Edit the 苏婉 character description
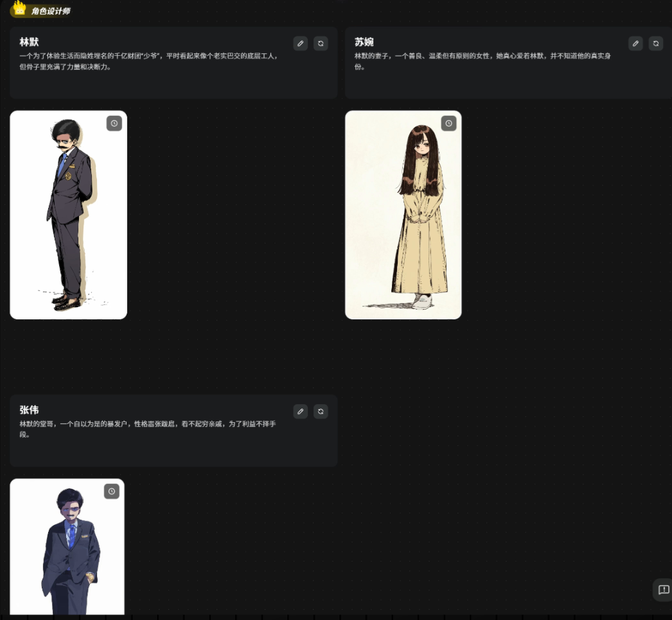 635,44
